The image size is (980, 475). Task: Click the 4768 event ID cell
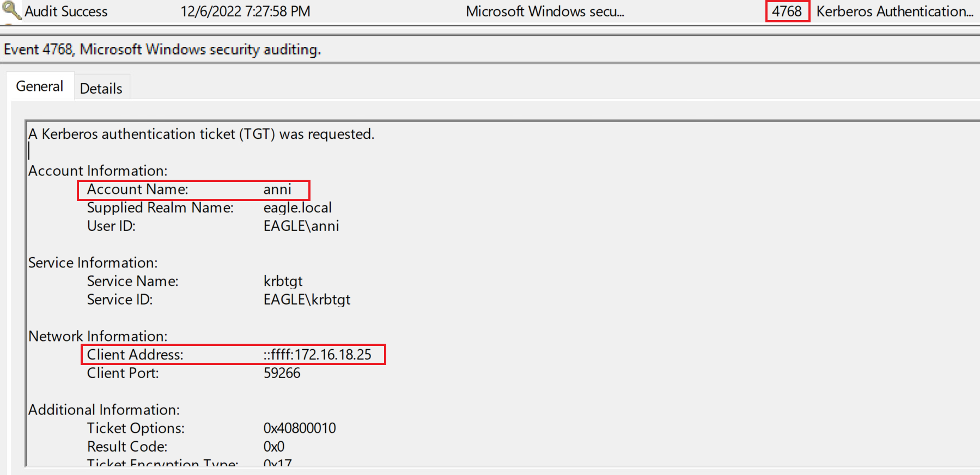coord(787,11)
